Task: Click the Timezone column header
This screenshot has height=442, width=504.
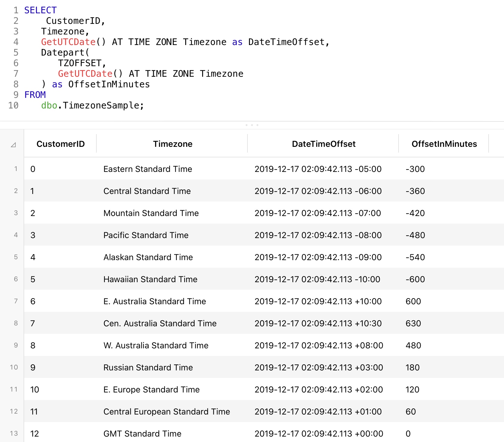Action: tap(173, 144)
